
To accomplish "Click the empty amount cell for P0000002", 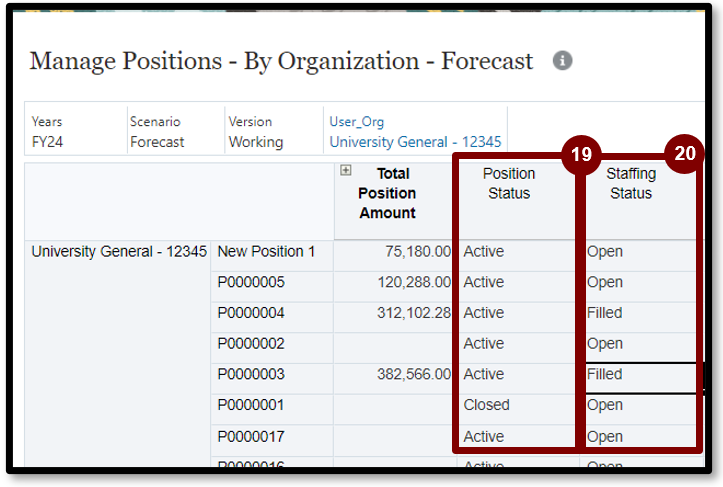I will [395, 344].
